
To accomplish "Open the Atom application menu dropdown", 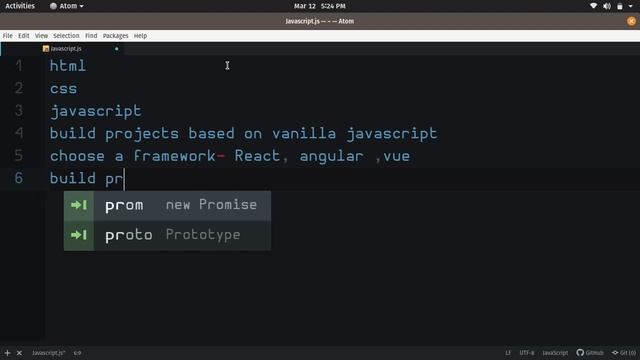I will click(67, 6).
